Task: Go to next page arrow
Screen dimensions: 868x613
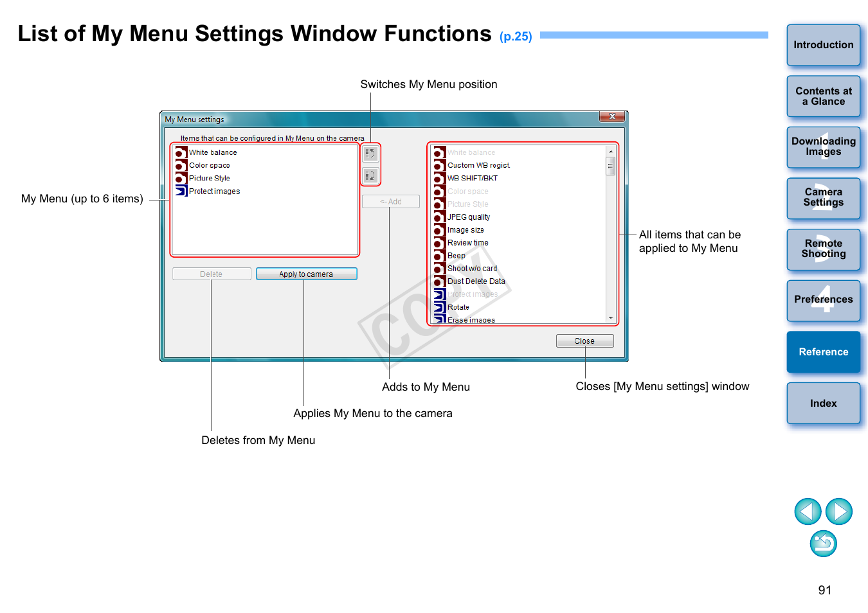Action: (x=839, y=512)
